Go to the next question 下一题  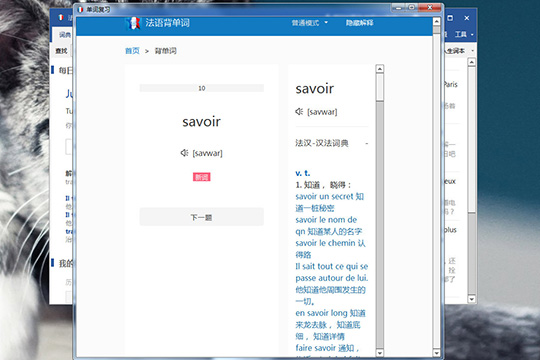[x=201, y=217]
